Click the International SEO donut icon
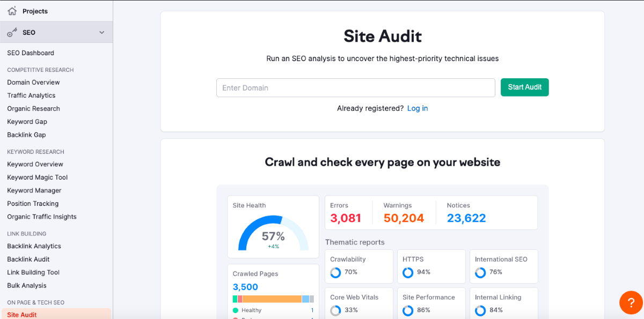The height and width of the screenshot is (319, 644). pos(480,272)
